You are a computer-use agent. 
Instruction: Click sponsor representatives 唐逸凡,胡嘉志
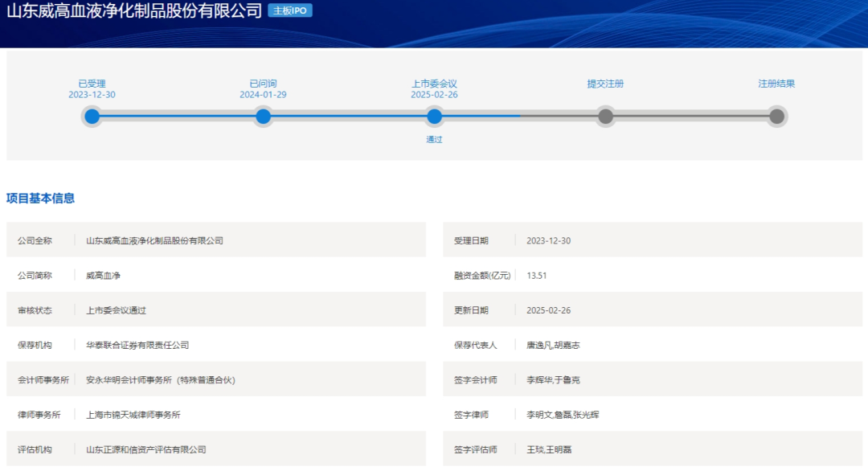click(553, 346)
